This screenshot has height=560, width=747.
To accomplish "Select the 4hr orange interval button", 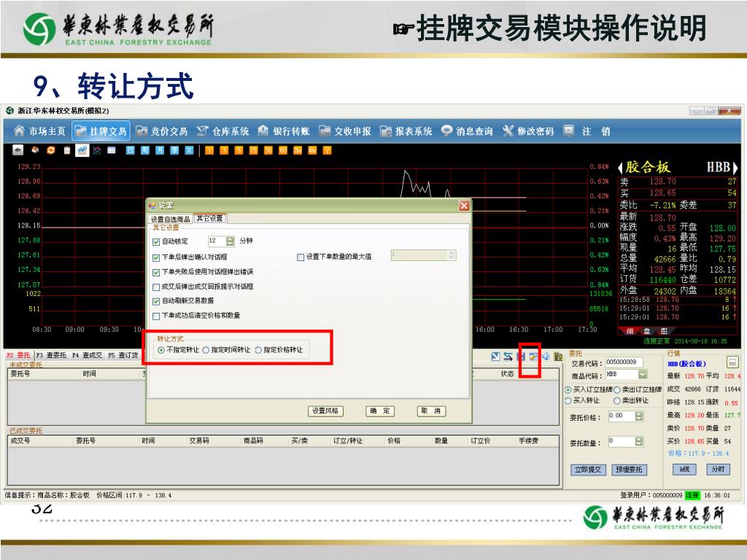I will (312, 150).
